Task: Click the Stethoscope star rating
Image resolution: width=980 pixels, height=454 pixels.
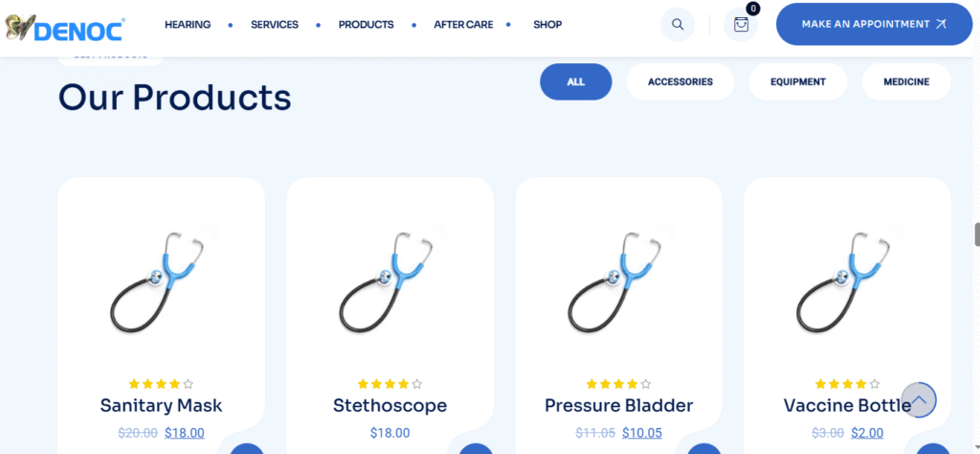Action: [390, 384]
